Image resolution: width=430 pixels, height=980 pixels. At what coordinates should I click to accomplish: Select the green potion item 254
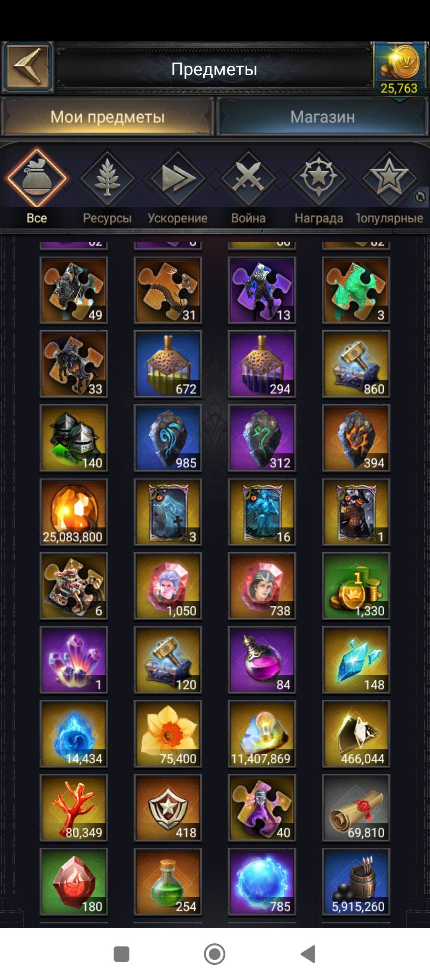168,882
